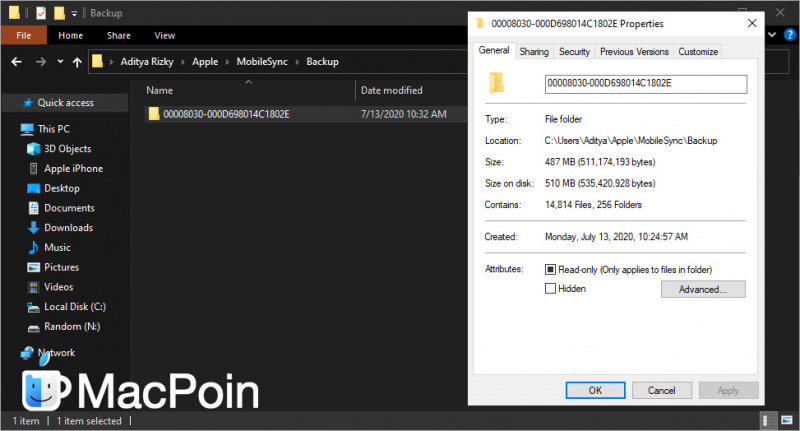Click the Random (N:) drive icon

[34, 328]
